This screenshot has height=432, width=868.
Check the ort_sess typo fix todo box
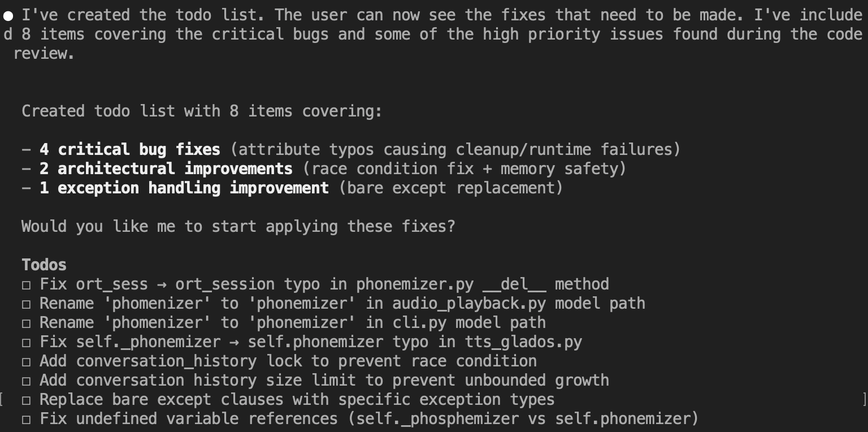[26, 284]
